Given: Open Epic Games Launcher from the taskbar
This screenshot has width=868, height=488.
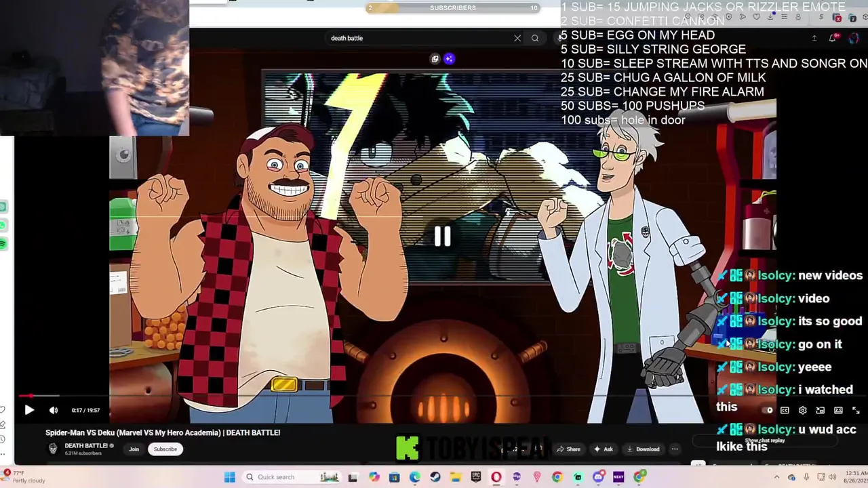Looking at the screenshot, I should [x=476, y=477].
